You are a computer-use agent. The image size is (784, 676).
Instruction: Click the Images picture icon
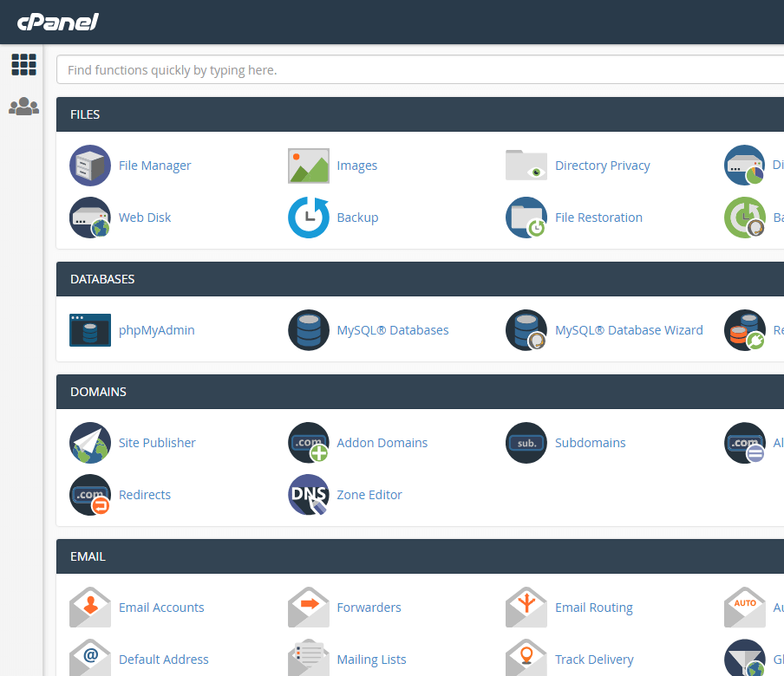pyautogui.click(x=309, y=166)
